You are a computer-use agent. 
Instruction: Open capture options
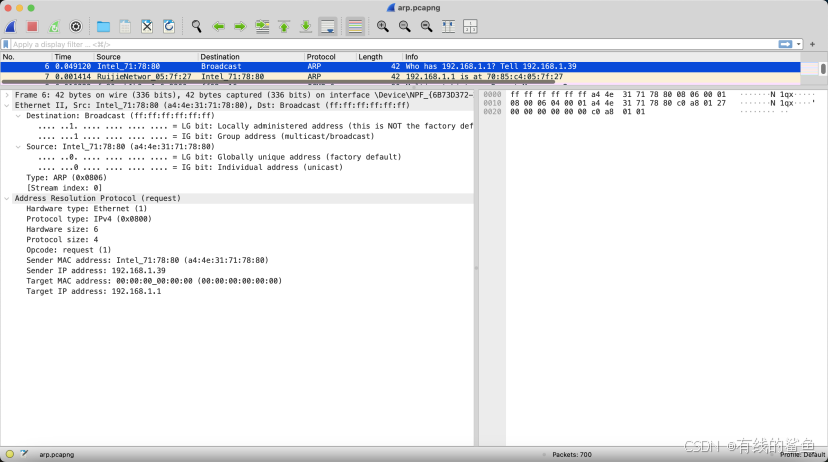point(76,26)
